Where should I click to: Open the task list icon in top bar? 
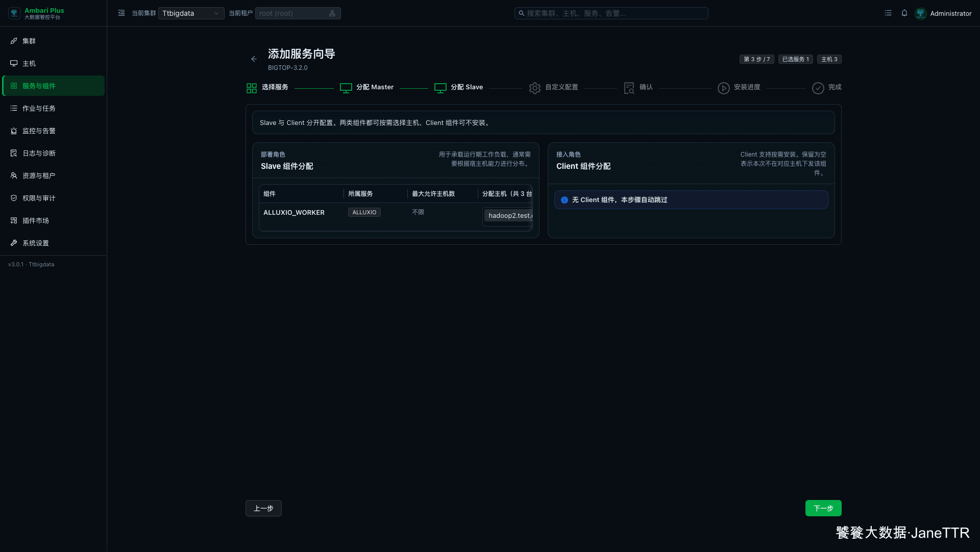coord(888,13)
